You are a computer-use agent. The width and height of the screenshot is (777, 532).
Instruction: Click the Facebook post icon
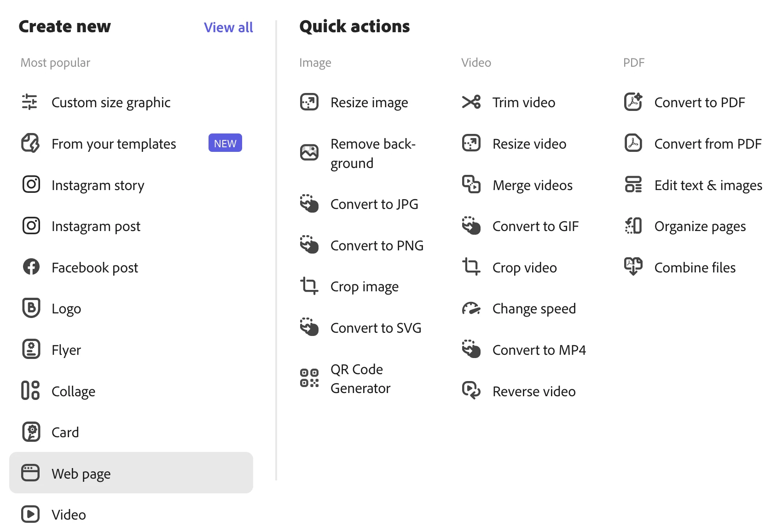point(31,267)
